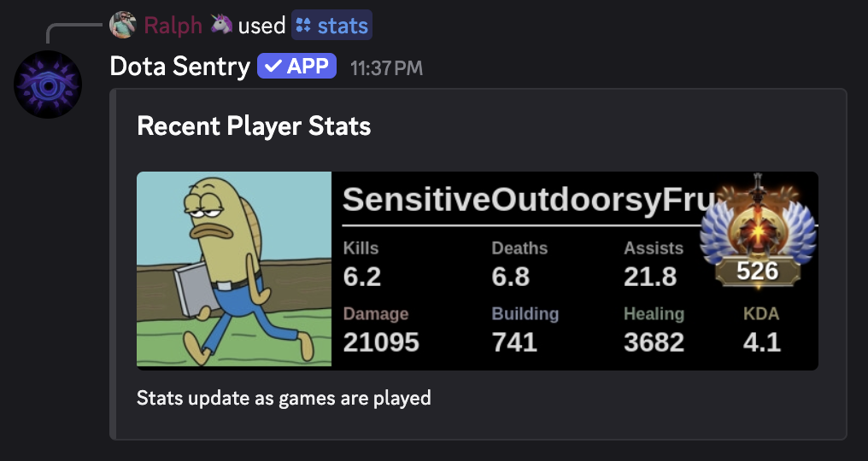The width and height of the screenshot is (868, 461).
Task: Click the slash command icon before stats
Action: coord(303,26)
